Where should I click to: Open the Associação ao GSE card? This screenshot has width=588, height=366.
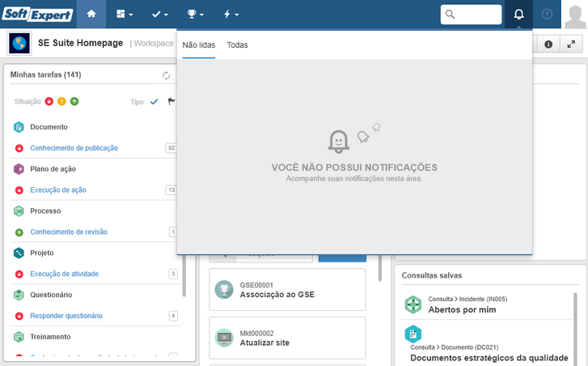(x=287, y=290)
